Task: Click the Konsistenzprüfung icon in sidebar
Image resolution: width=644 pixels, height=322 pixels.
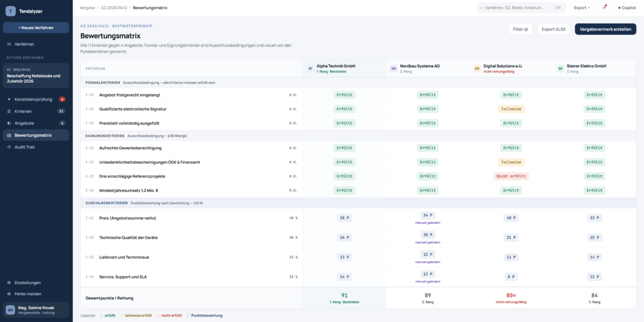Action: pyautogui.click(x=9, y=99)
